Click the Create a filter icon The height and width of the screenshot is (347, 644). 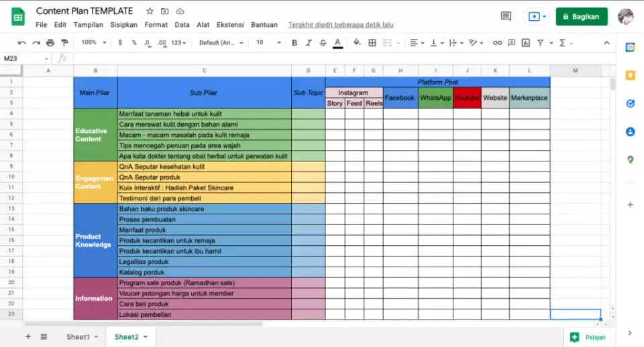click(x=540, y=43)
